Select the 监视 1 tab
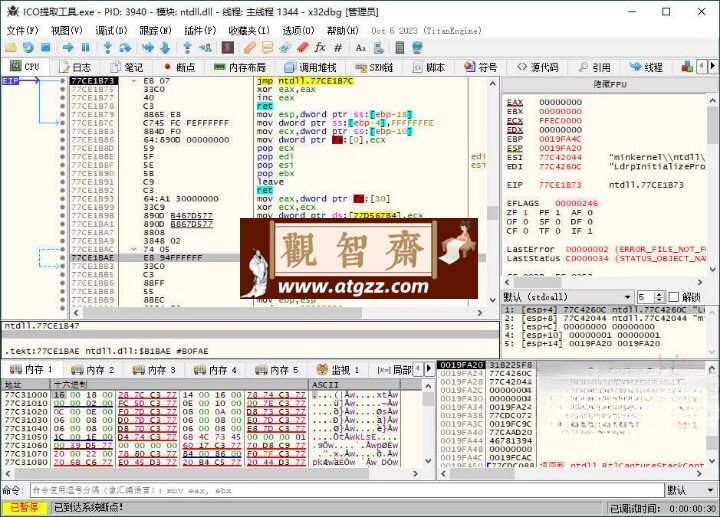720x517 pixels. click(338, 369)
